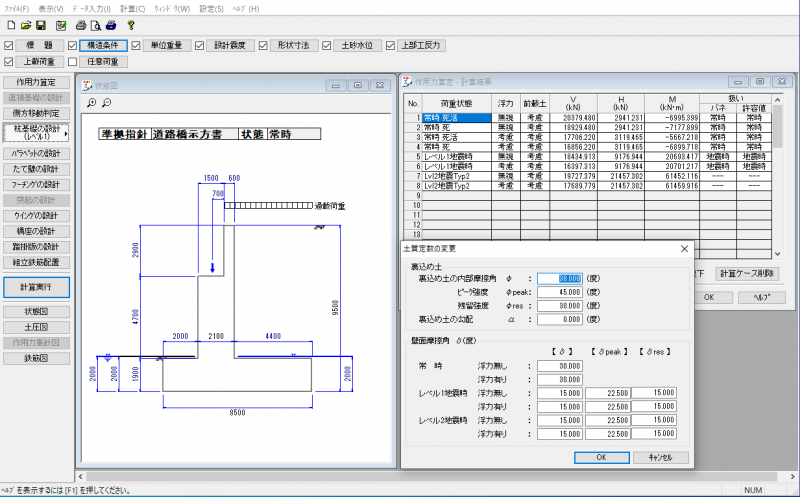The width and height of the screenshot is (800, 497).
Task: Open the ヘルプ(H) menu
Action: coord(246,9)
